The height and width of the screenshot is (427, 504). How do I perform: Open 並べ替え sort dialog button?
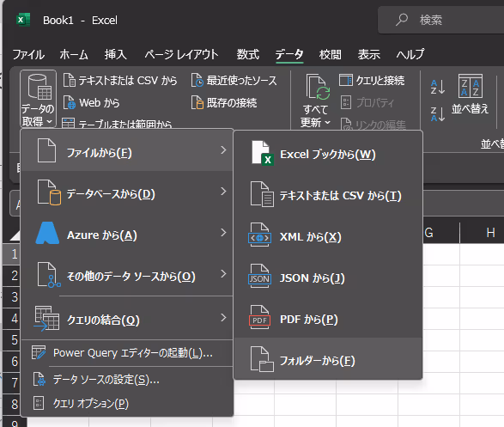tap(471, 95)
